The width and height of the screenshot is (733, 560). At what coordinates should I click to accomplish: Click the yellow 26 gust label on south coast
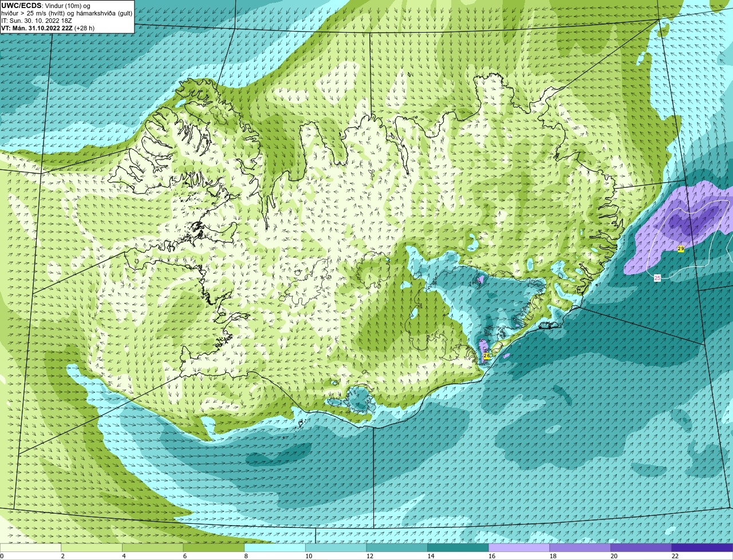[x=486, y=356]
